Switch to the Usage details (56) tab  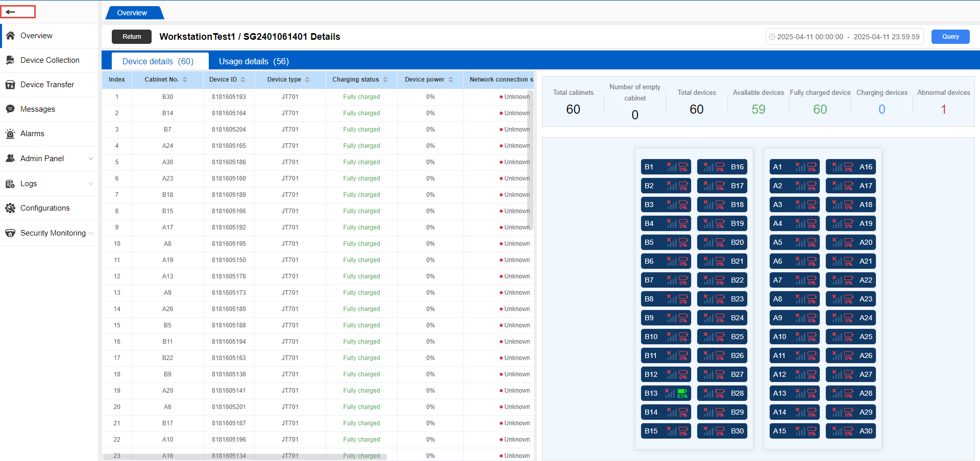pyautogui.click(x=254, y=61)
